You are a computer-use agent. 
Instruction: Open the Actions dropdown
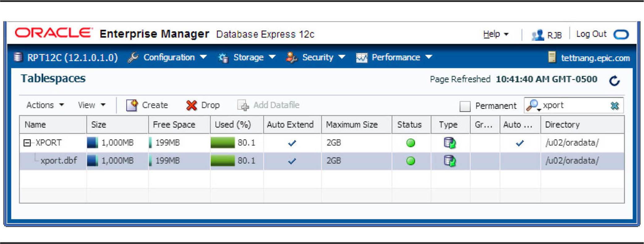point(45,105)
